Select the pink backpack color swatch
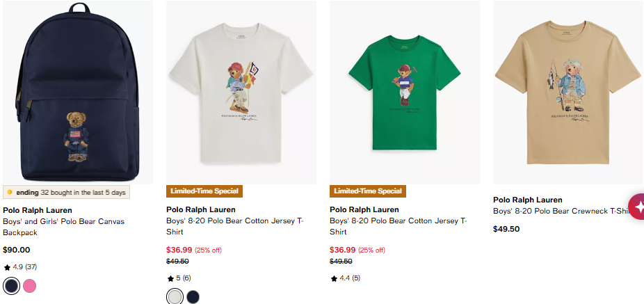This screenshot has width=644, height=304. pyautogui.click(x=30, y=286)
